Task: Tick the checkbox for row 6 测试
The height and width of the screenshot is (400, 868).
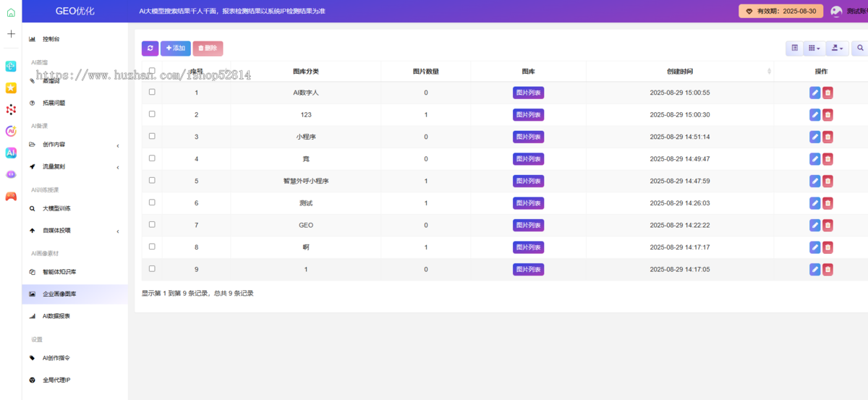Action: point(152,202)
